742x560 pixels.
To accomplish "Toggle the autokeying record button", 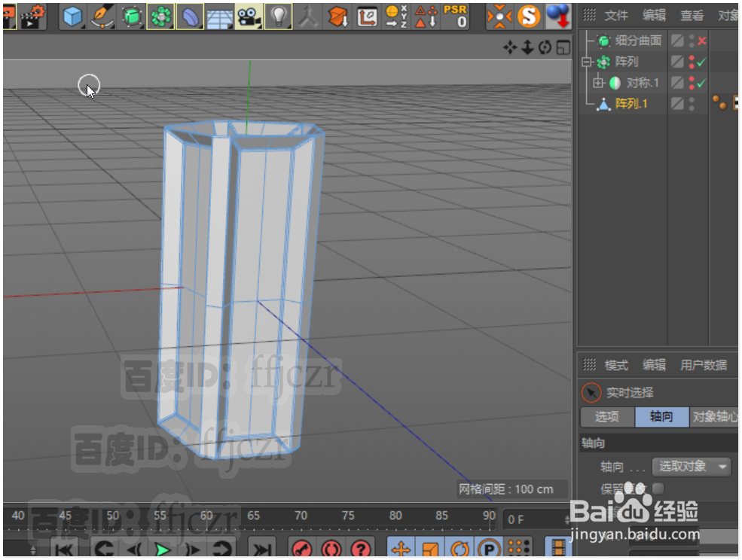I will tap(331, 549).
